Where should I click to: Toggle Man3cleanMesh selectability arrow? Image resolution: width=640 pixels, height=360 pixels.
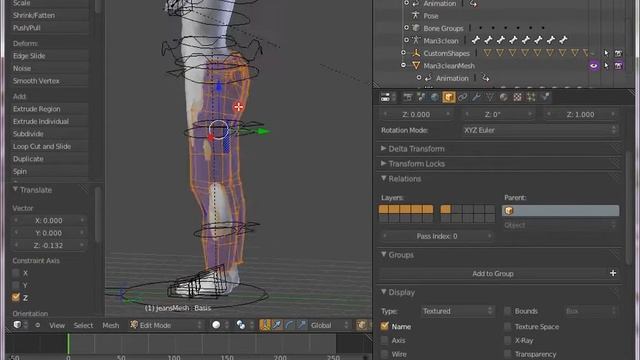[x=607, y=66]
